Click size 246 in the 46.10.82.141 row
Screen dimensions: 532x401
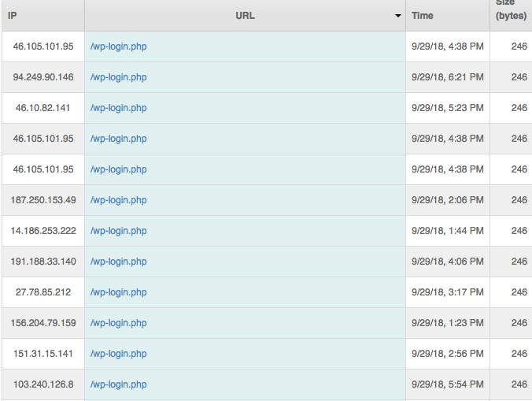(x=519, y=108)
